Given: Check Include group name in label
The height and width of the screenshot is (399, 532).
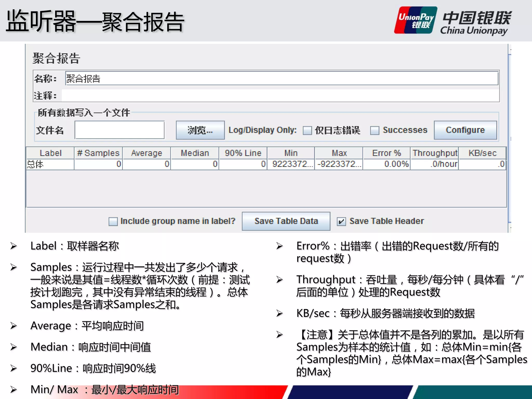Looking at the screenshot, I should coord(113,222).
